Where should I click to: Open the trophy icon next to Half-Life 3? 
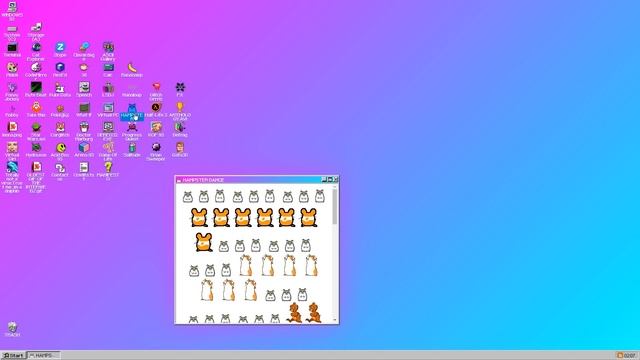180,112
